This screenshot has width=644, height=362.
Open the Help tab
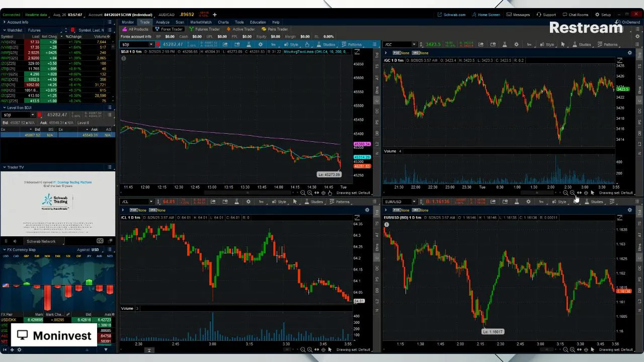point(276,22)
